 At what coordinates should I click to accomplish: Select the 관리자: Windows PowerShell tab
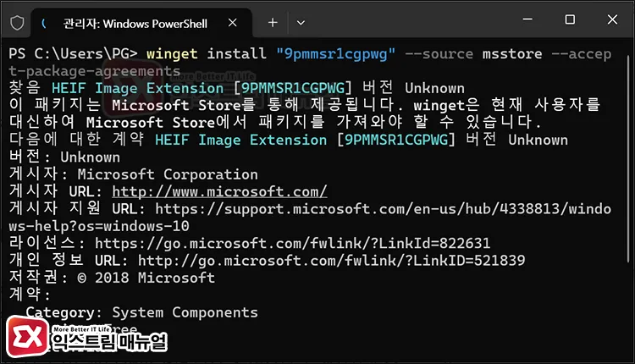[x=141, y=23]
